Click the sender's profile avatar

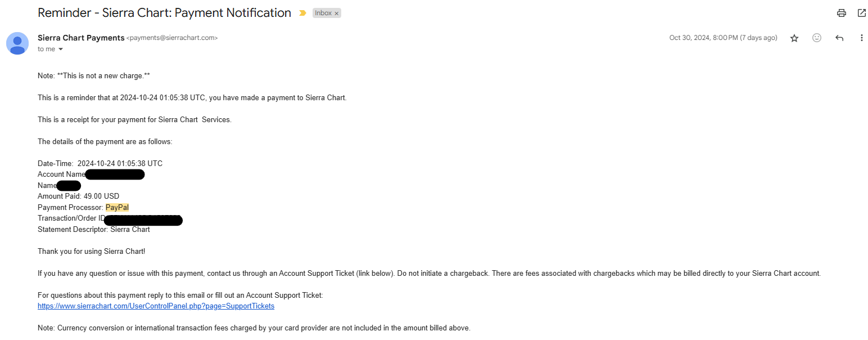[17, 43]
